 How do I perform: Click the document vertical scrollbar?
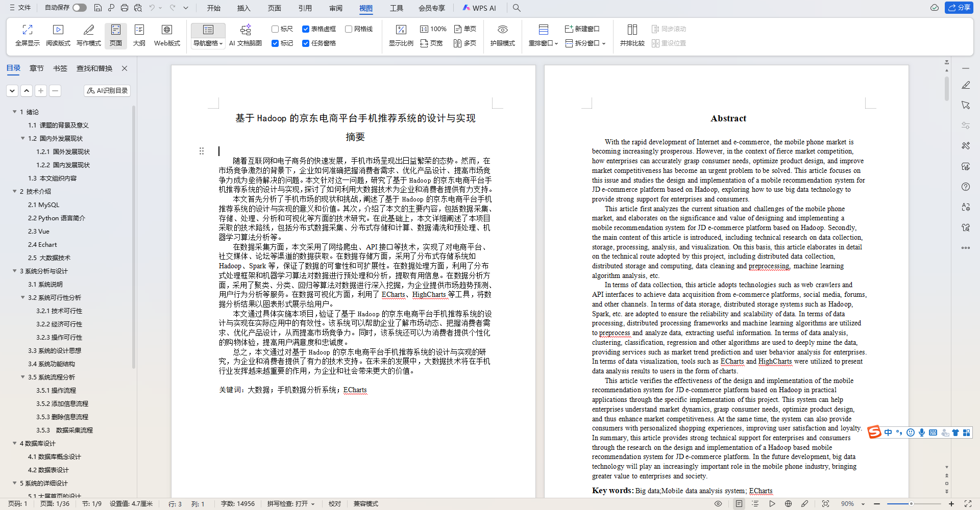coord(947,88)
